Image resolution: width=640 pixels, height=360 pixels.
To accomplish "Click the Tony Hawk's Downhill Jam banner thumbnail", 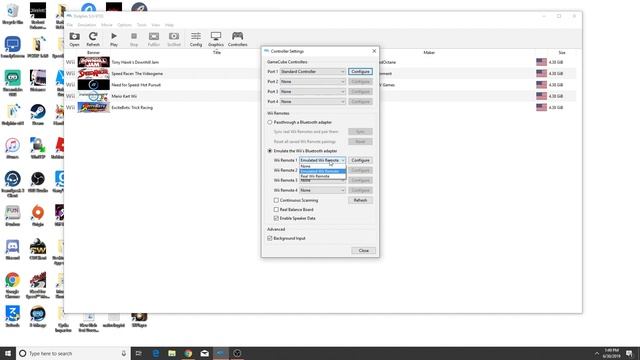I will [93, 62].
